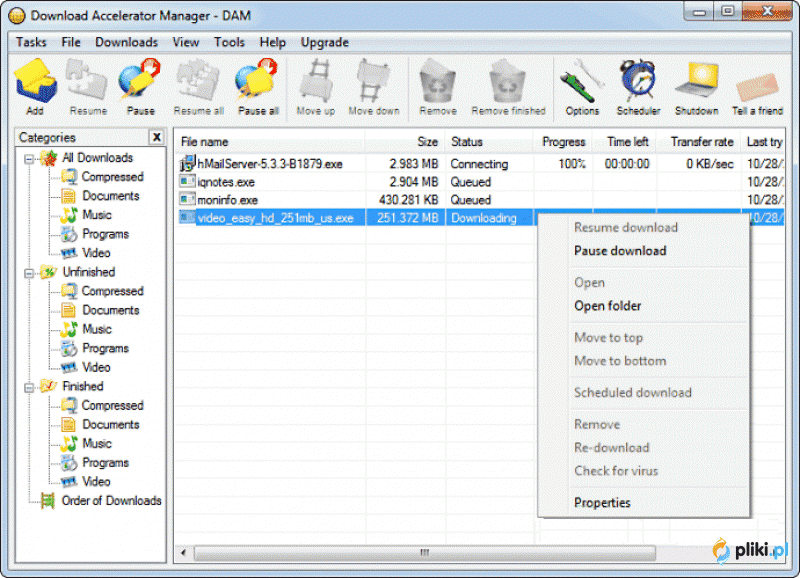
Task: Click the scrollbar left arrow
Action: (x=183, y=552)
